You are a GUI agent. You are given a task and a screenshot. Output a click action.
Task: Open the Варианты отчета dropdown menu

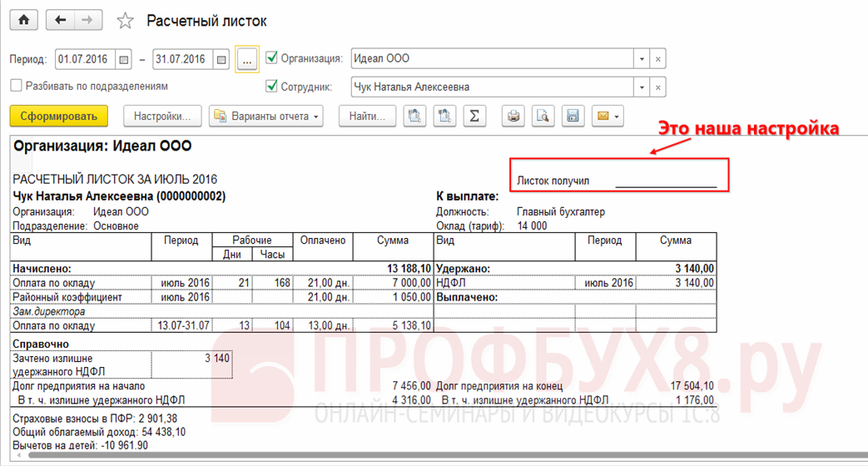click(x=265, y=116)
